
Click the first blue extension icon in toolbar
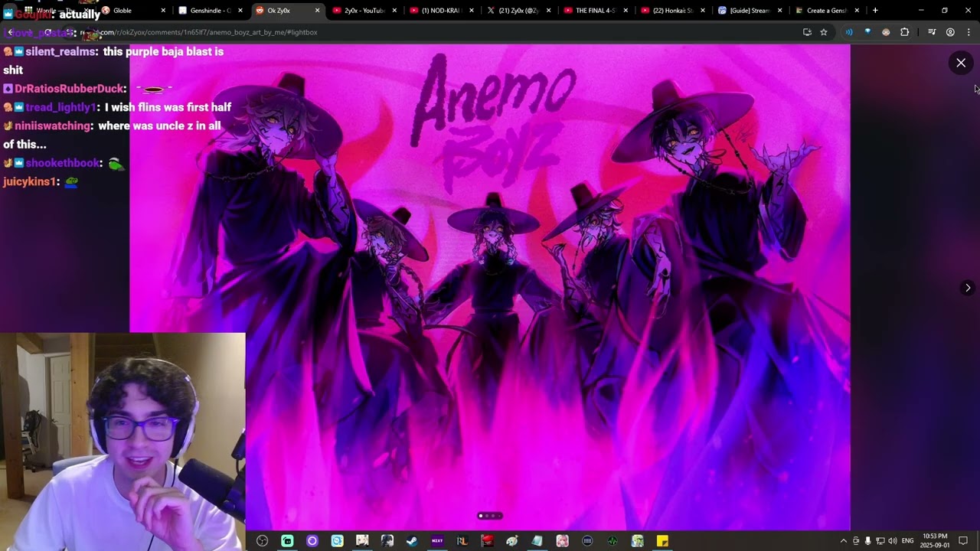click(x=849, y=32)
